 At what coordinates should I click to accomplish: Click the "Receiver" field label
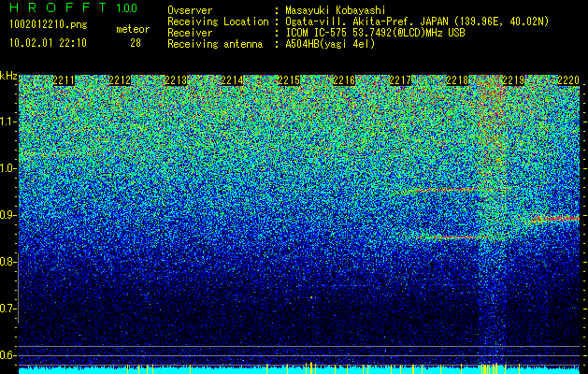[190, 33]
